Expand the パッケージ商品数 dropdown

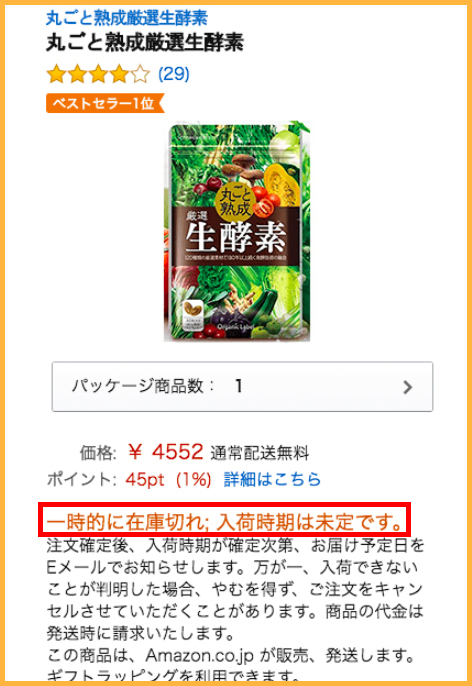point(242,387)
